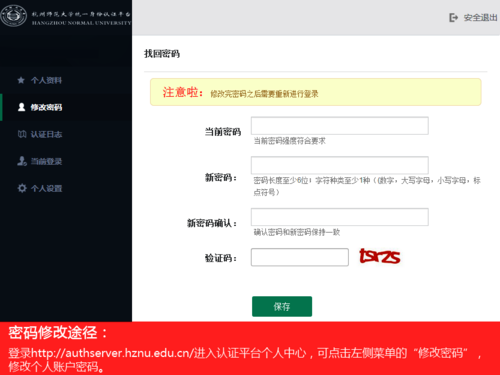
Task: Click the gear icon beside 个人设置
Action: tap(22, 188)
